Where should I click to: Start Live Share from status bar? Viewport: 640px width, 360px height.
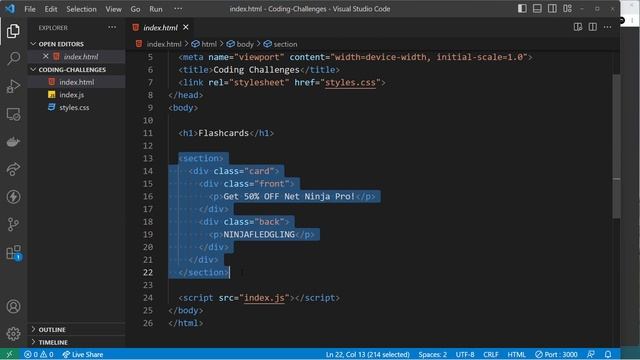[83, 354]
